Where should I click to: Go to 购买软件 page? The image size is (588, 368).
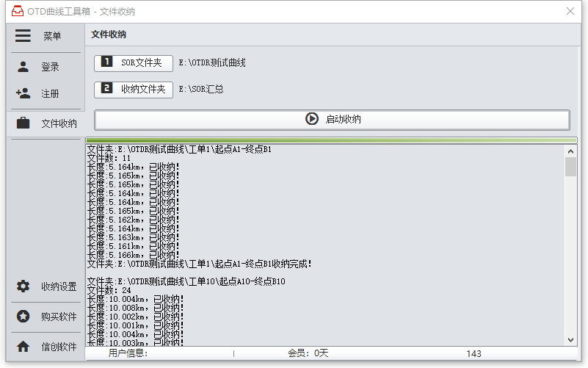pyautogui.click(x=59, y=317)
